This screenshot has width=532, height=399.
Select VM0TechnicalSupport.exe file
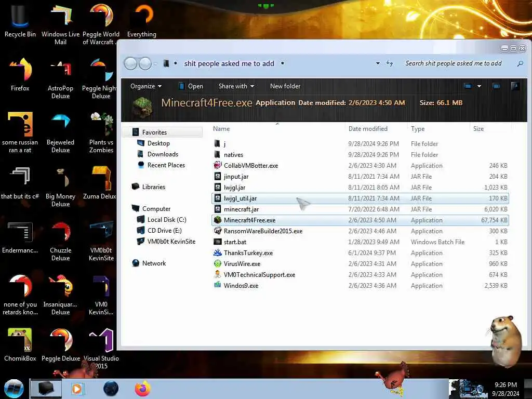[360, 275]
